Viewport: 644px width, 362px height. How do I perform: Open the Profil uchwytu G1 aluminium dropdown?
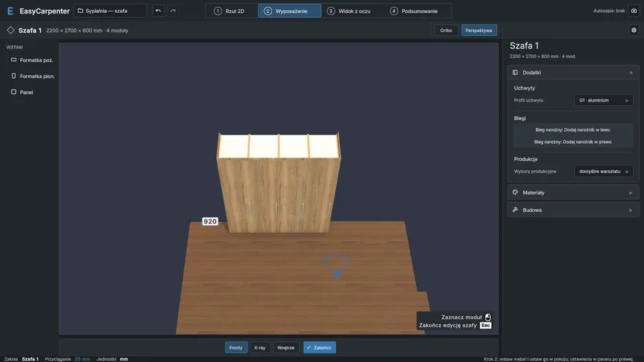(603, 100)
